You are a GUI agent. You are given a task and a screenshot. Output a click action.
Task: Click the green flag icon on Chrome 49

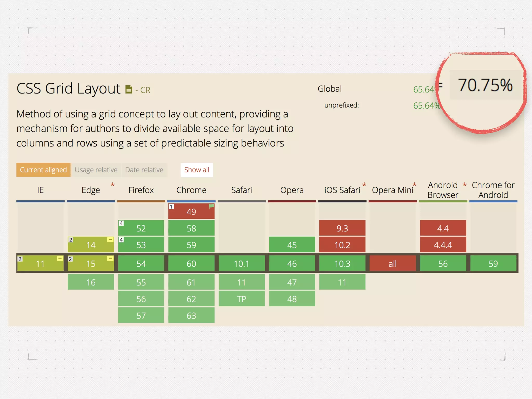click(x=211, y=207)
